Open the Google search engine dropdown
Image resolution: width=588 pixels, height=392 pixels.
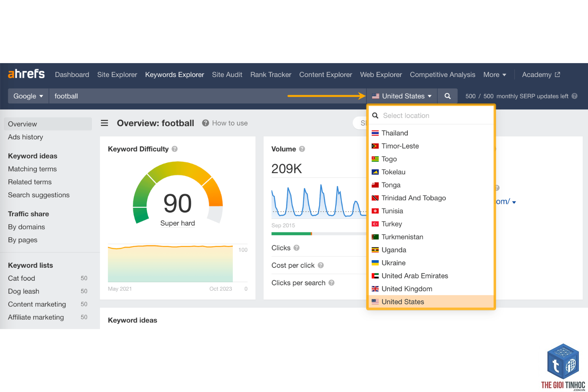(x=28, y=96)
